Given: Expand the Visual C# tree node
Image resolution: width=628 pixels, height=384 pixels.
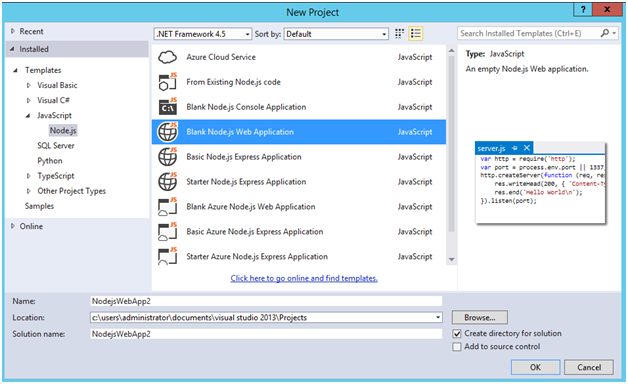Looking at the screenshot, I should (28, 101).
